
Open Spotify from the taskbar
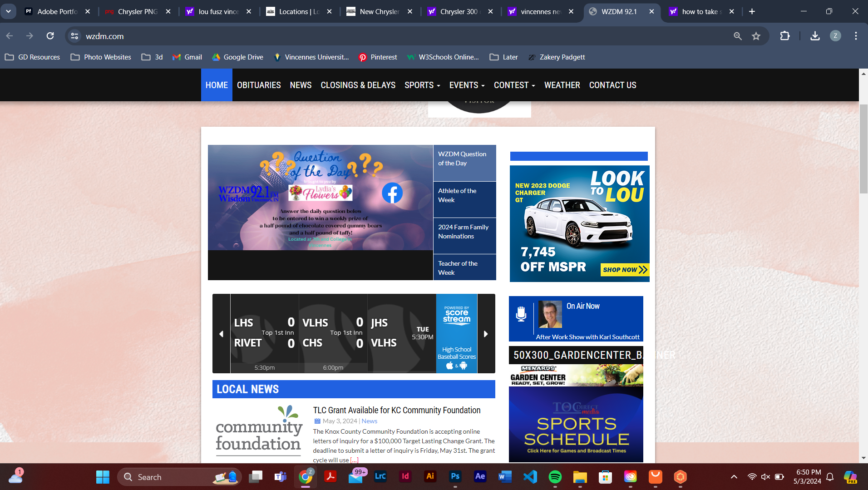555,477
